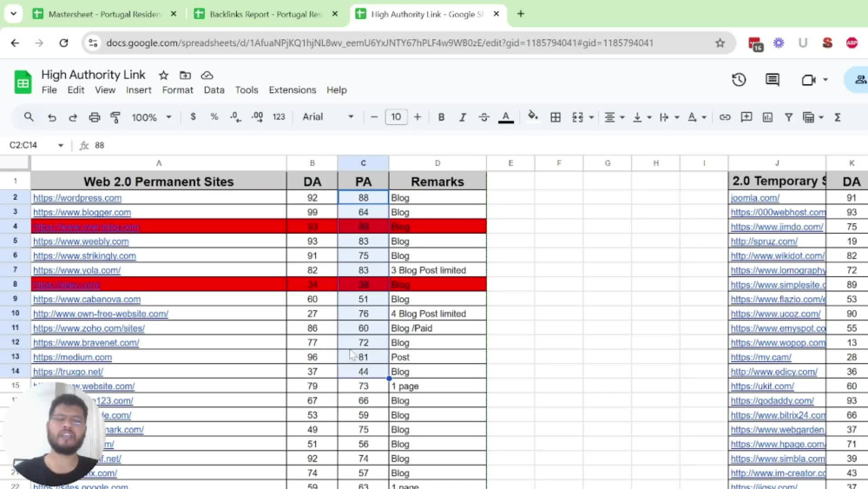Open the Arial font dropdown

328,117
